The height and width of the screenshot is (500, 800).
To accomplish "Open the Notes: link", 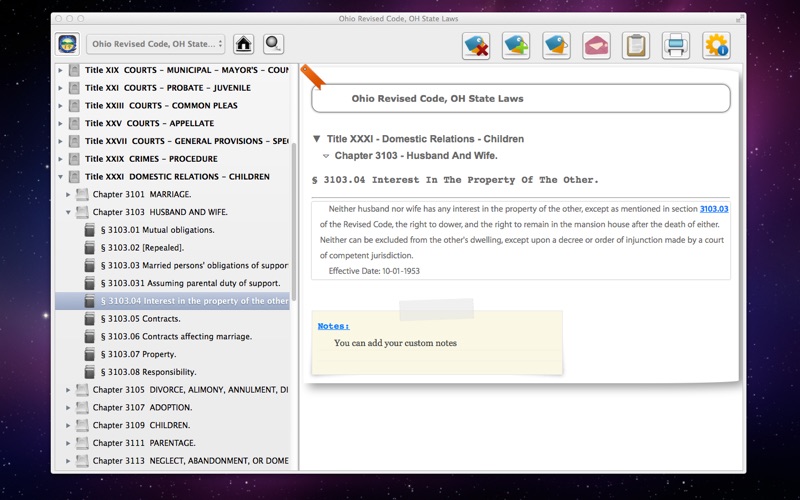I will [333, 326].
